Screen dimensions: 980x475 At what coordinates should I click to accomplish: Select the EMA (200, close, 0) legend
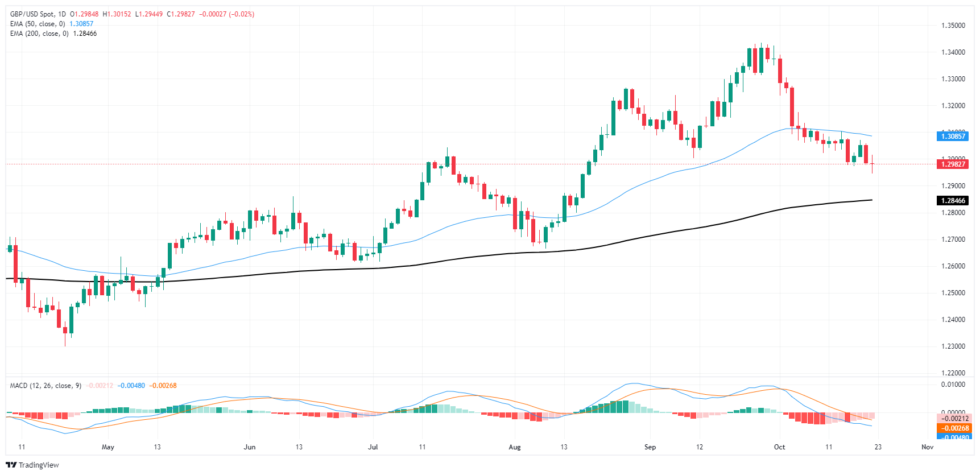(39, 34)
